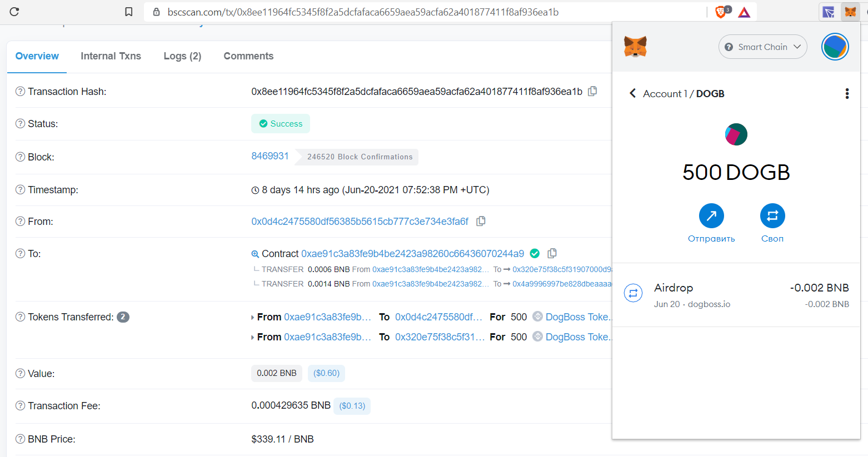The image size is (868, 457).
Task: Copy the transaction hash to clipboard
Action: 592,91
